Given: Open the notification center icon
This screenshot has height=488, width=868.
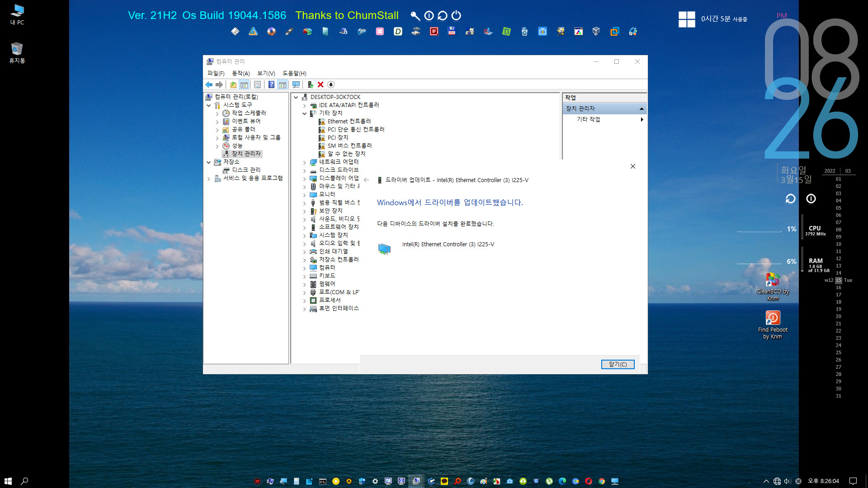Looking at the screenshot, I should coord(853,481).
